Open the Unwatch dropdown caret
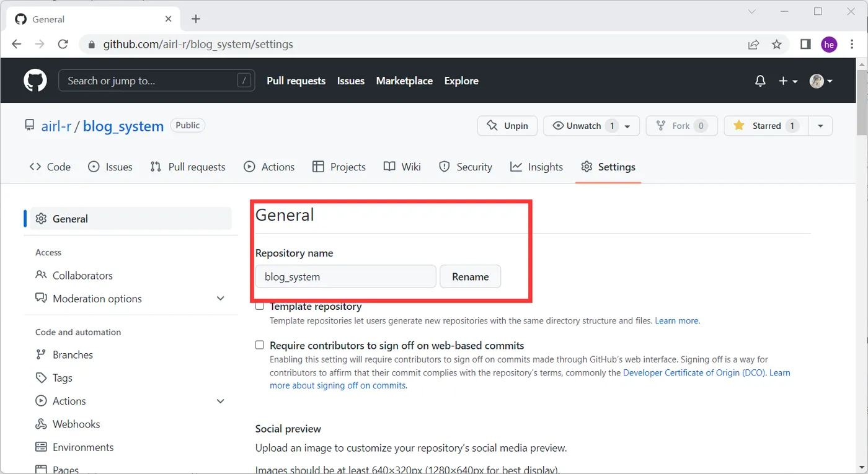The height and width of the screenshot is (474, 868). (x=627, y=126)
